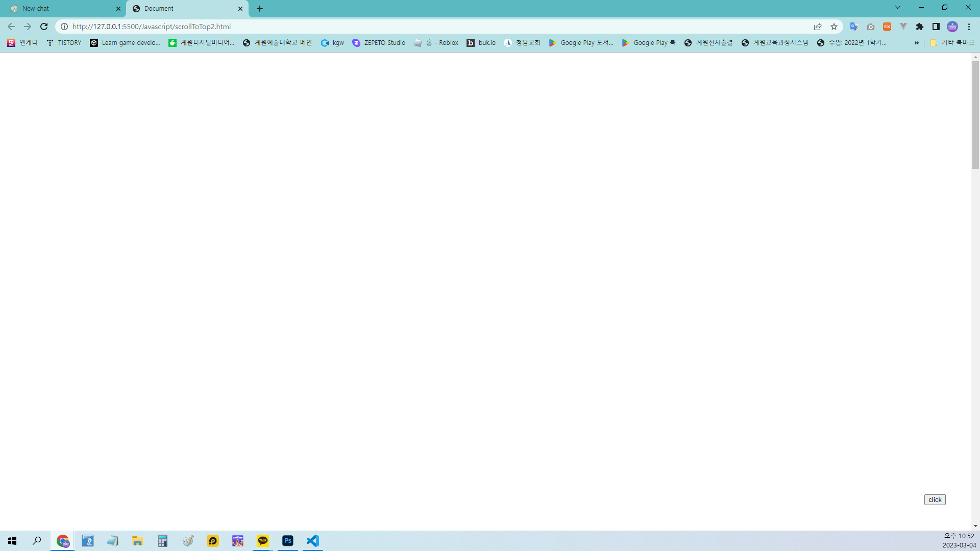980x551 pixels.
Task: Open the tab search dropdown arrow
Action: (x=898, y=8)
